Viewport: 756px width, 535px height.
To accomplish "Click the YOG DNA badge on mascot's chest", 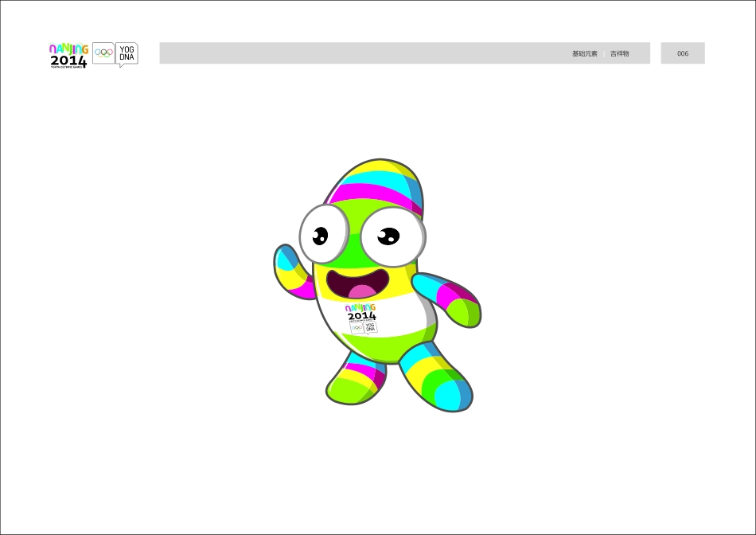I will click(370, 326).
